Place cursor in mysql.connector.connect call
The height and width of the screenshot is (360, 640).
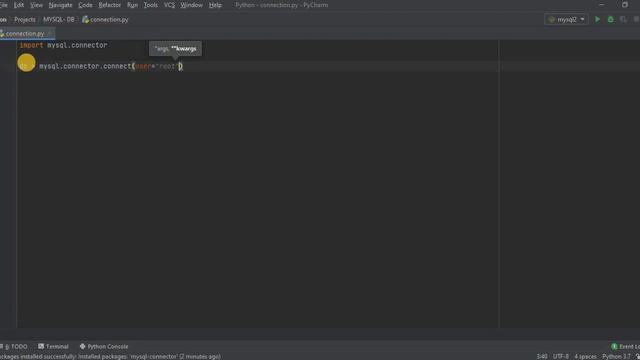click(111, 66)
